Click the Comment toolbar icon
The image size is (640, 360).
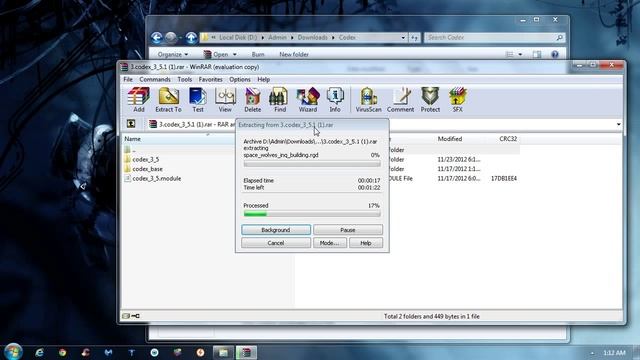(400, 99)
